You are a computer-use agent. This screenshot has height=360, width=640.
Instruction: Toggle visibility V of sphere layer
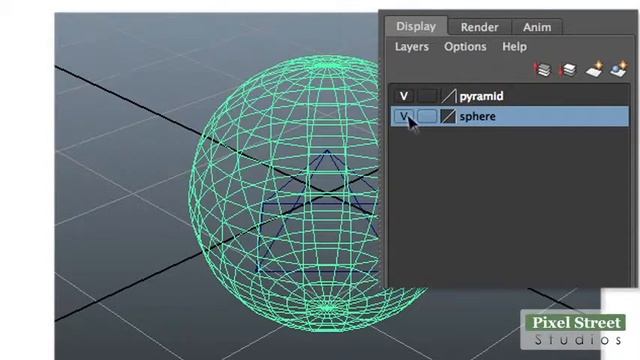(404, 116)
